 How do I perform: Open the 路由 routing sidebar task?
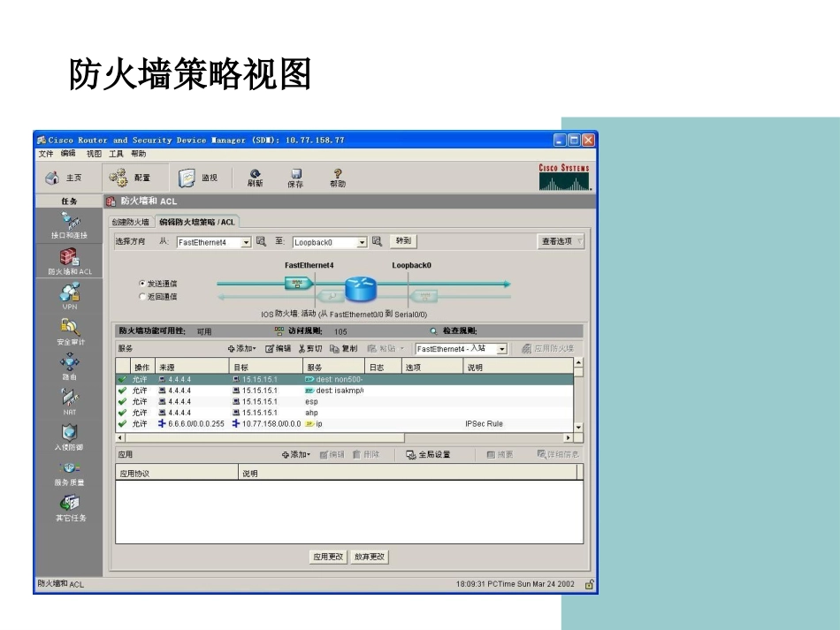pyautogui.click(x=70, y=368)
